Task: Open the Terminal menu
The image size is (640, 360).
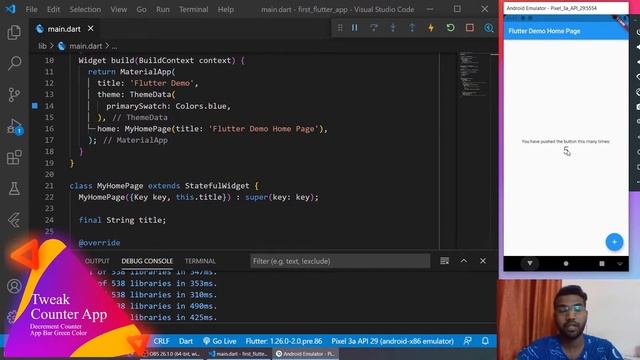Action: (193, 9)
